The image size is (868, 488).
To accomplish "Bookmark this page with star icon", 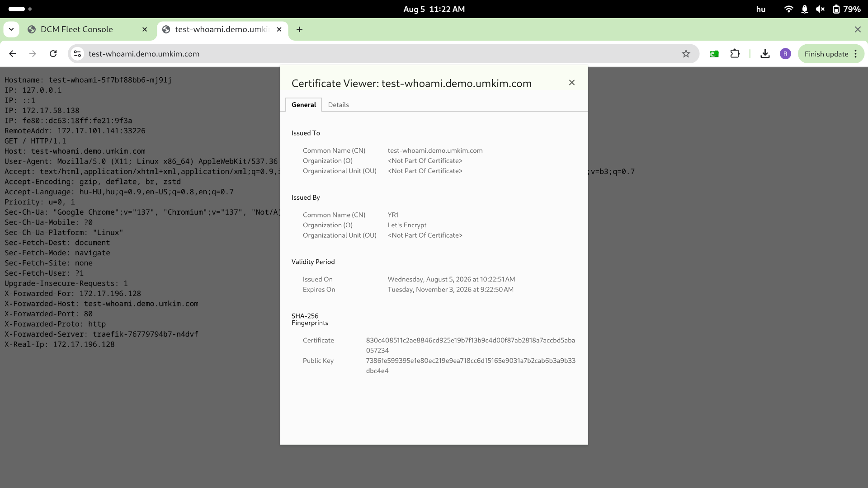I will click(686, 54).
